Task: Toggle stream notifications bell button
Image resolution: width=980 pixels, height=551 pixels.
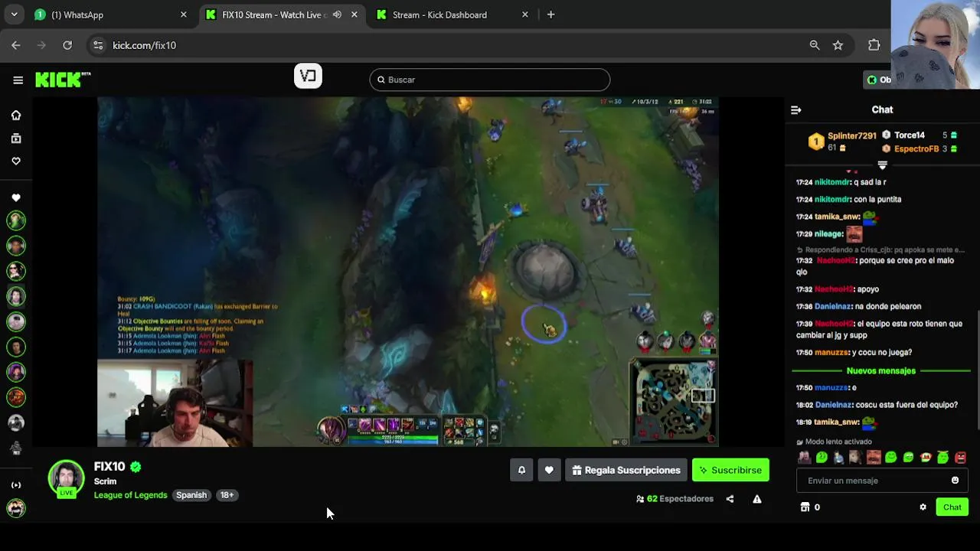Action: point(521,470)
